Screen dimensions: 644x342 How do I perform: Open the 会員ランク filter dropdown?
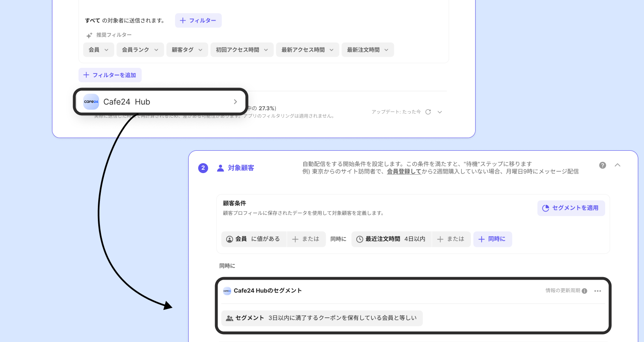[140, 50]
